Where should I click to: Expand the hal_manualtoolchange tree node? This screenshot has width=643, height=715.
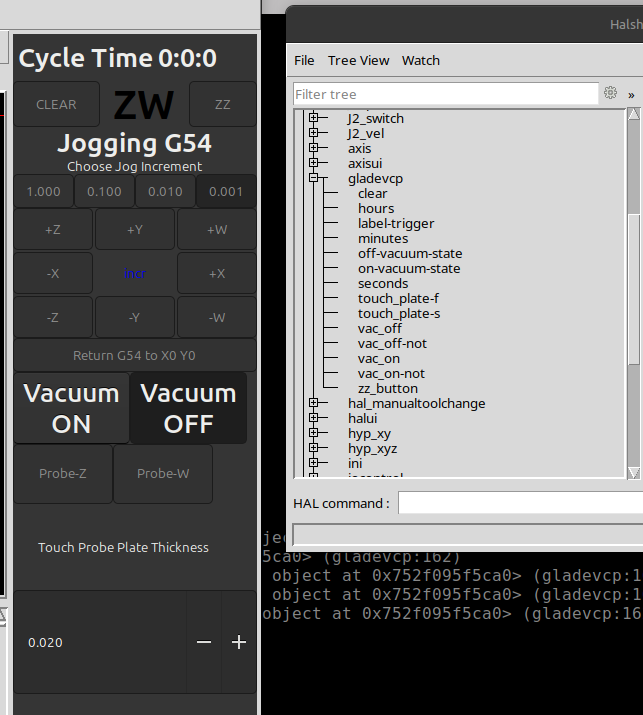314,403
